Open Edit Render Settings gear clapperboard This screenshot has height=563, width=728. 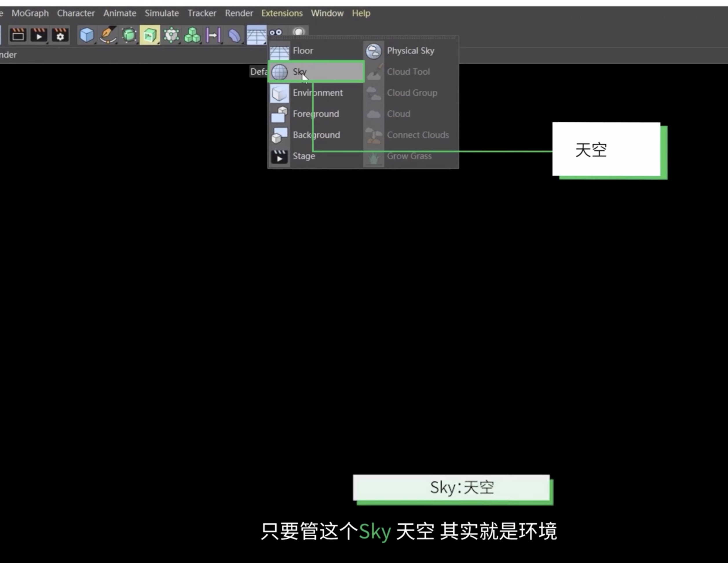tap(60, 35)
